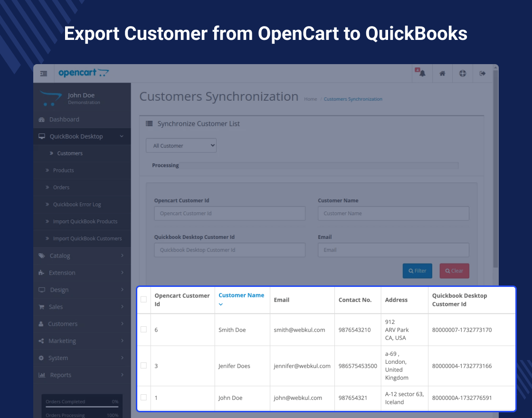Click the Design monitor icon
The image size is (532, 418).
[42, 290]
